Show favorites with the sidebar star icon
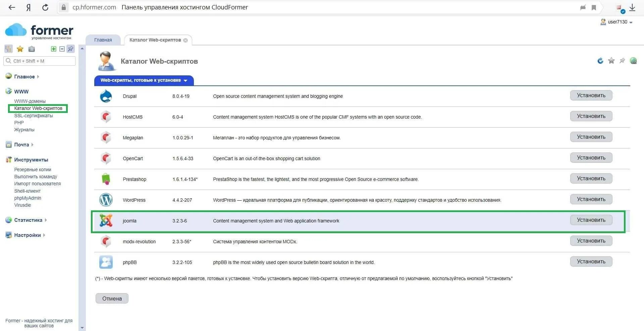The width and height of the screenshot is (644, 331). pos(20,49)
